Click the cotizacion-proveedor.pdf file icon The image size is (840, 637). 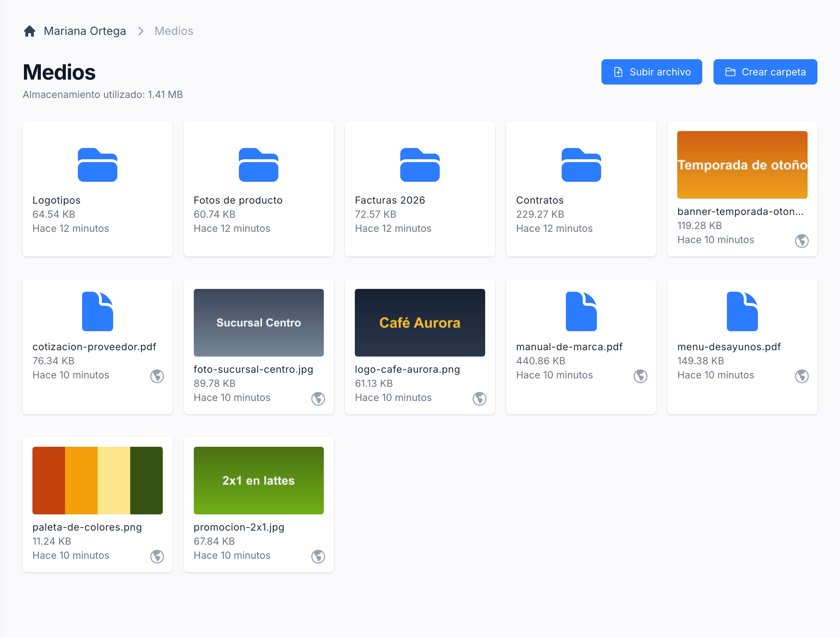[98, 311]
